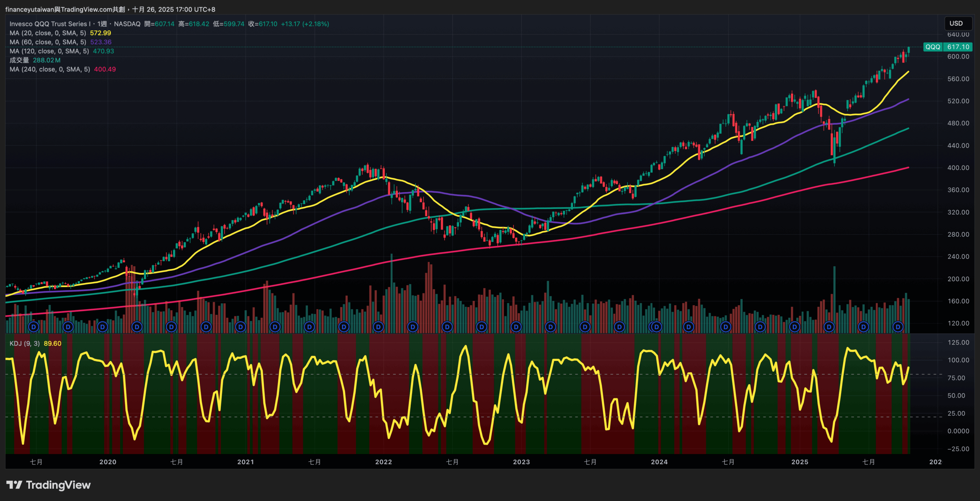
Task: Click the 成交量 volume indicator legend
Action: [x=19, y=60]
